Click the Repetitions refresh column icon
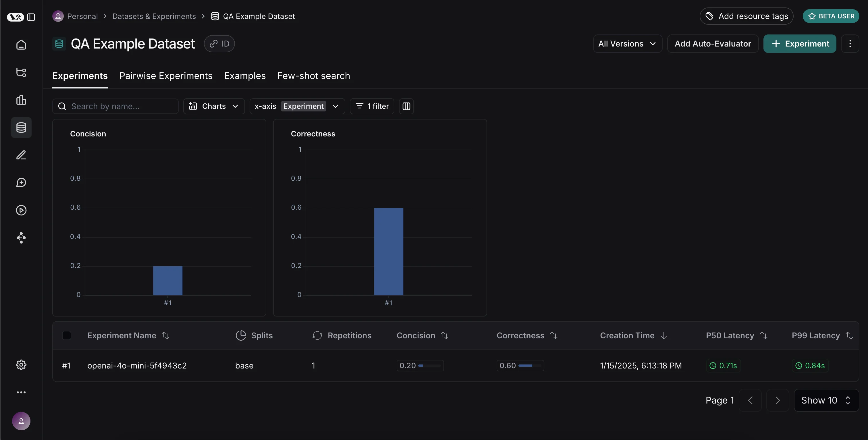This screenshot has height=440, width=868. point(317,335)
